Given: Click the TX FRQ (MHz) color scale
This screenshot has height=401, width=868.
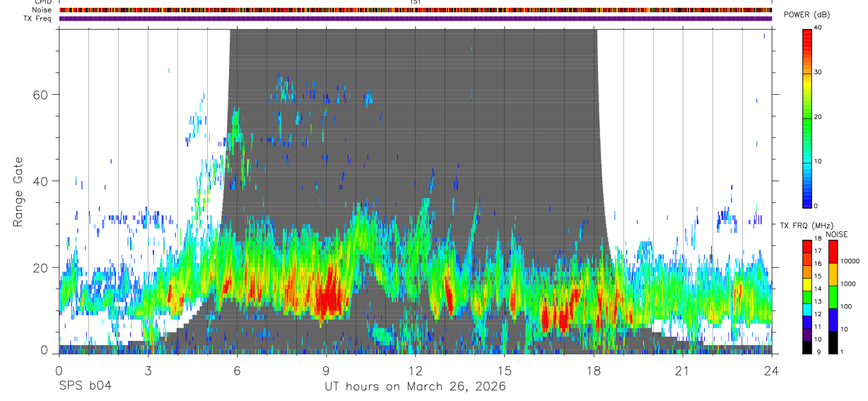Looking at the screenshot, I should tap(807, 297).
